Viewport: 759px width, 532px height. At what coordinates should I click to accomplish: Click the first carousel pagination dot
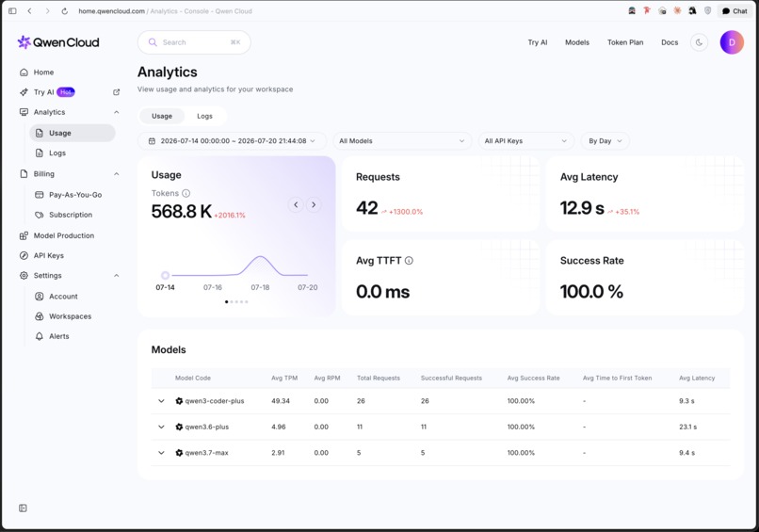pos(227,302)
